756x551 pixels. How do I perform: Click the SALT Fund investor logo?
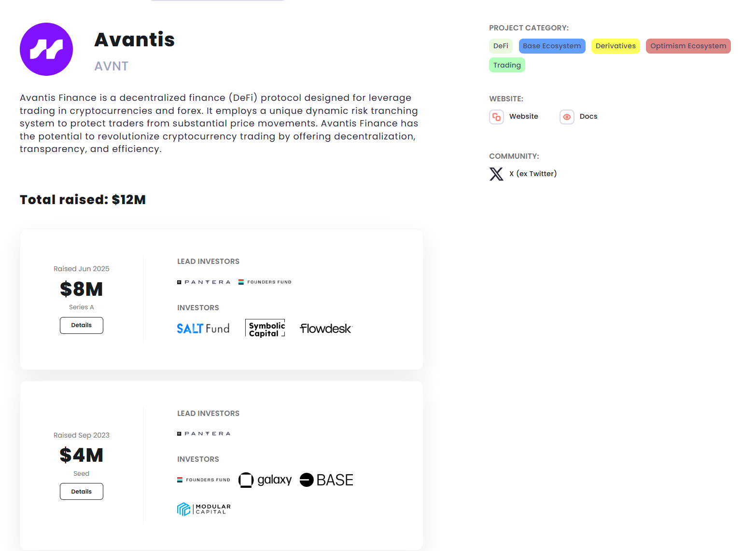[203, 329]
